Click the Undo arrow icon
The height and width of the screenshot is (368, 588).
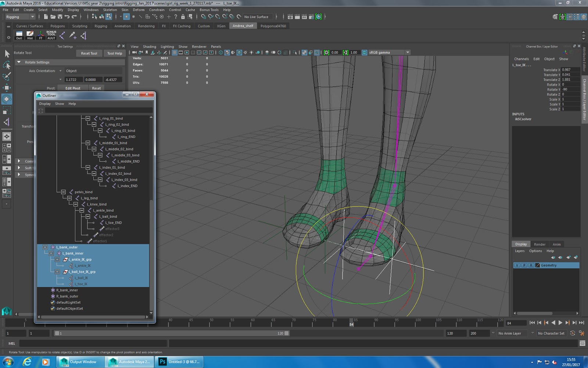pyautogui.click(x=68, y=17)
